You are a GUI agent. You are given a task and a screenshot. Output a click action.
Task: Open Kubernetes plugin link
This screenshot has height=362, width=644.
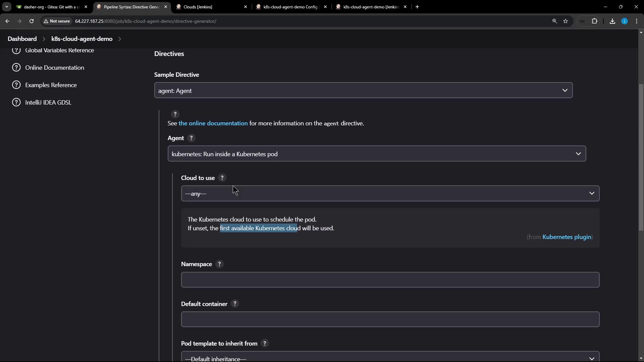point(567,237)
